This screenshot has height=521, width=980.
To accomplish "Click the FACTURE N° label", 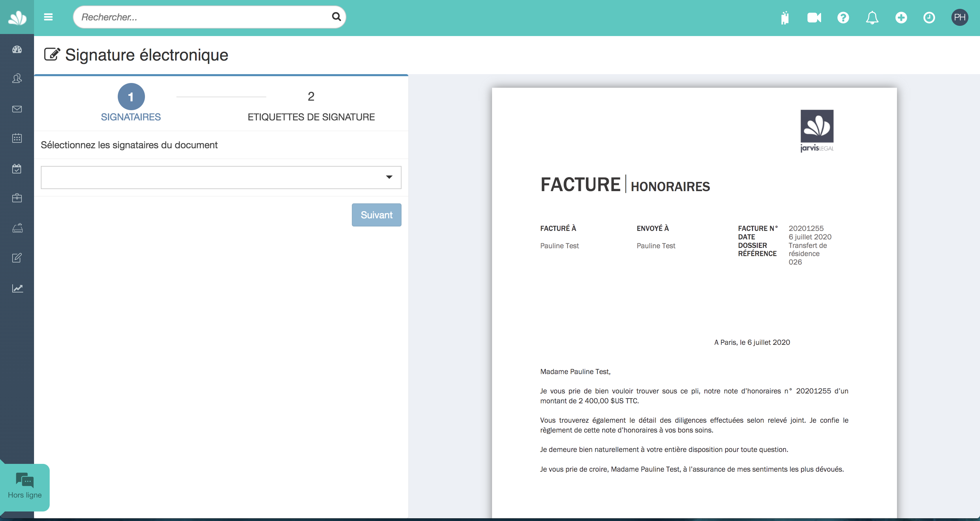I will (x=758, y=228).
